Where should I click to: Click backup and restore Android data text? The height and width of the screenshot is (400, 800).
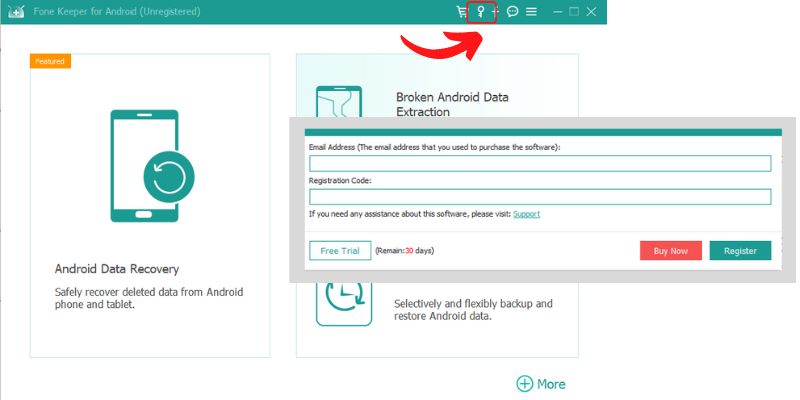coord(473,310)
